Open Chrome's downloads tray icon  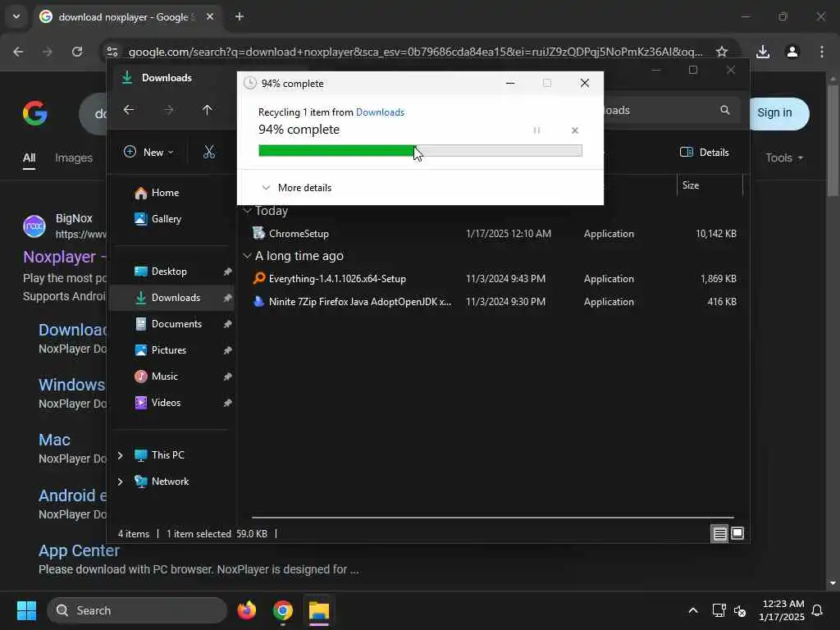[x=763, y=52]
